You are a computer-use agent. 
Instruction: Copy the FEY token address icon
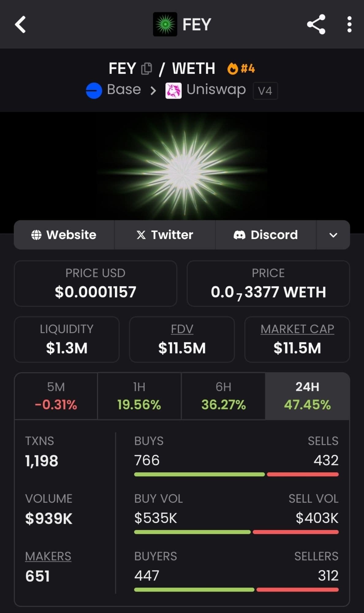pos(146,69)
